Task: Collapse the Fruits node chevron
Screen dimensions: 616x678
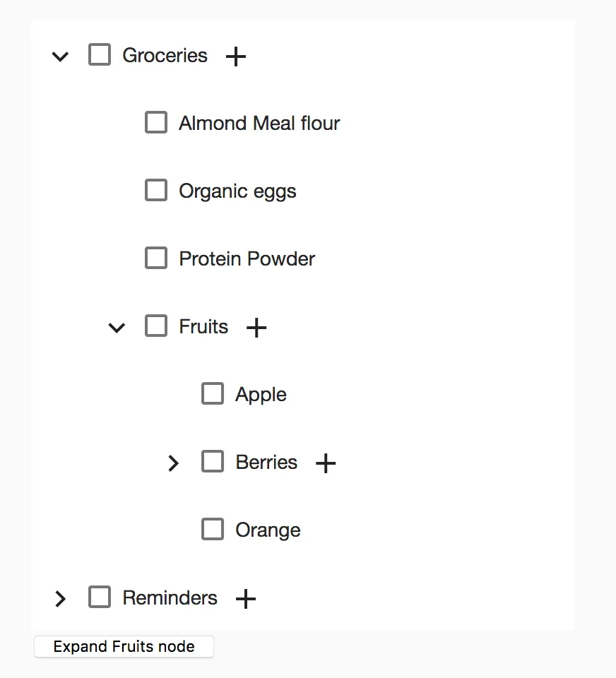Action: click(x=117, y=328)
